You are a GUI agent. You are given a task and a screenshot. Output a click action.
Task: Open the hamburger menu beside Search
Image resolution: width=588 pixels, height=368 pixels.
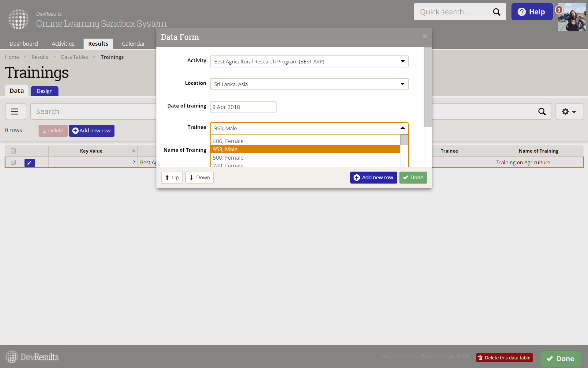click(x=15, y=112)
